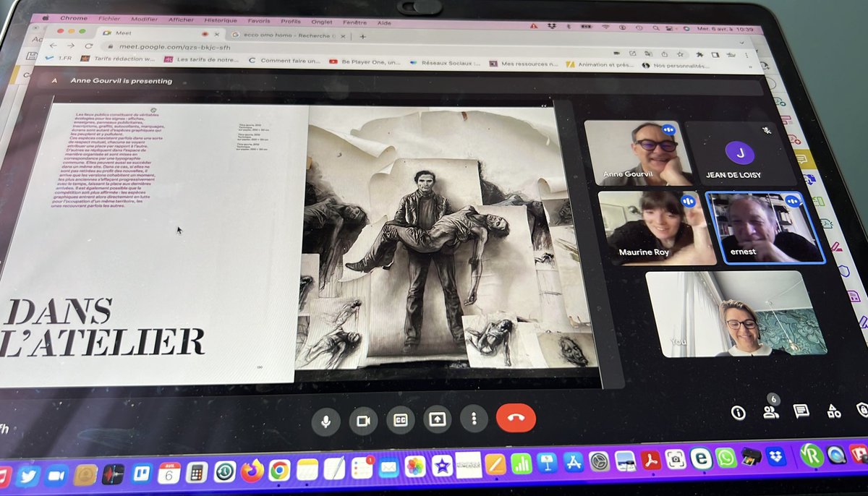Open iMovie from the Dock
The width and height of the screenshot is (868, 496).
pyautogui.click(x=441, y=466)
